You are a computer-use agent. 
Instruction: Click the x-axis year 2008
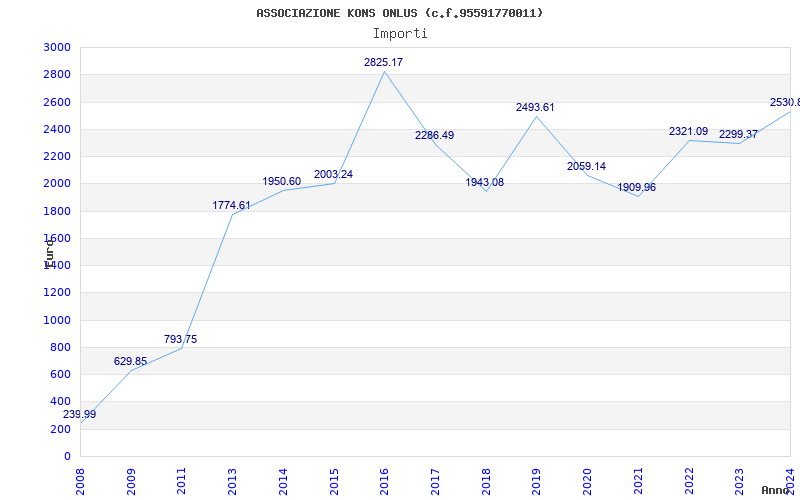coord(80,482)
